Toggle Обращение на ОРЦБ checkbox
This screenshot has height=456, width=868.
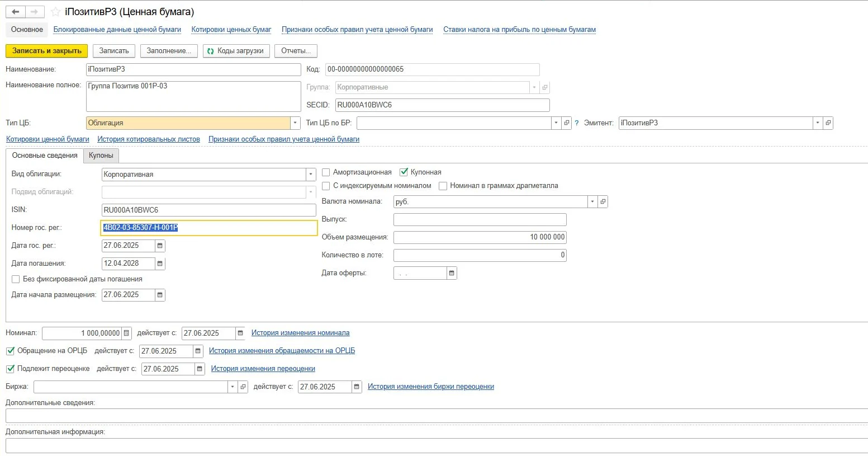click(x=10, y=351)
